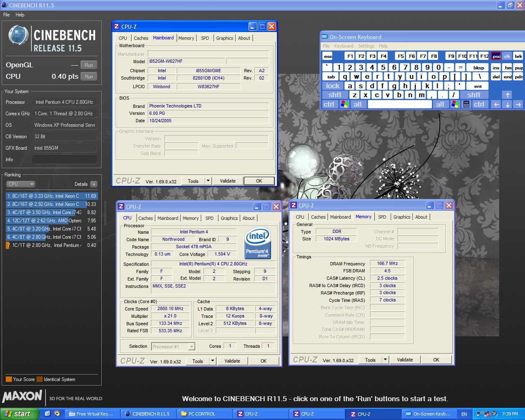Click the CPU-Z Mainboard window title icon
525x420 pixels.
pos(116,27)
